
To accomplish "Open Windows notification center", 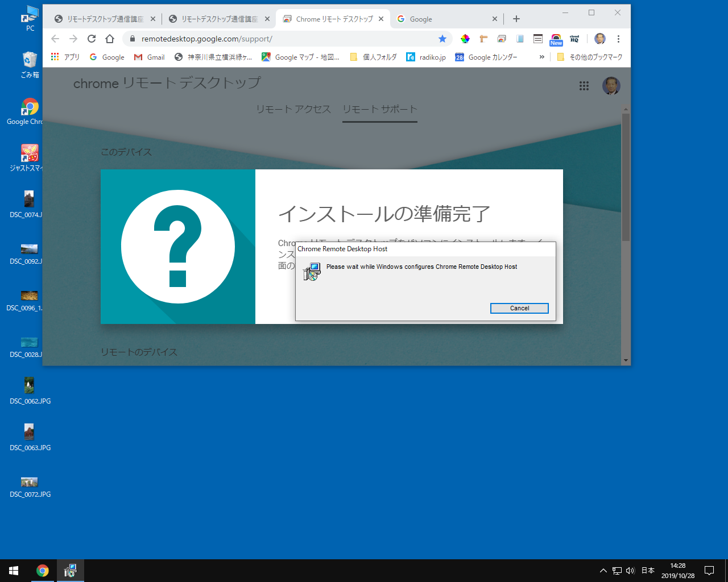I will 709,571.
